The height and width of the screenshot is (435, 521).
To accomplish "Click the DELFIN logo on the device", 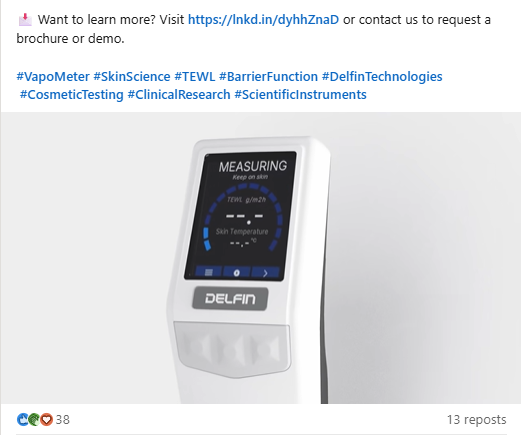I will 230,299.
